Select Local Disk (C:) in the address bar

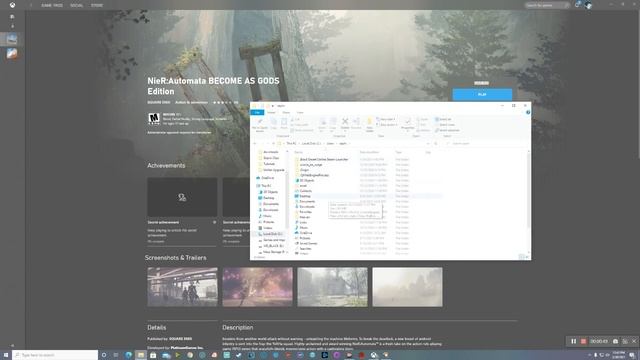tap(311, 143)
